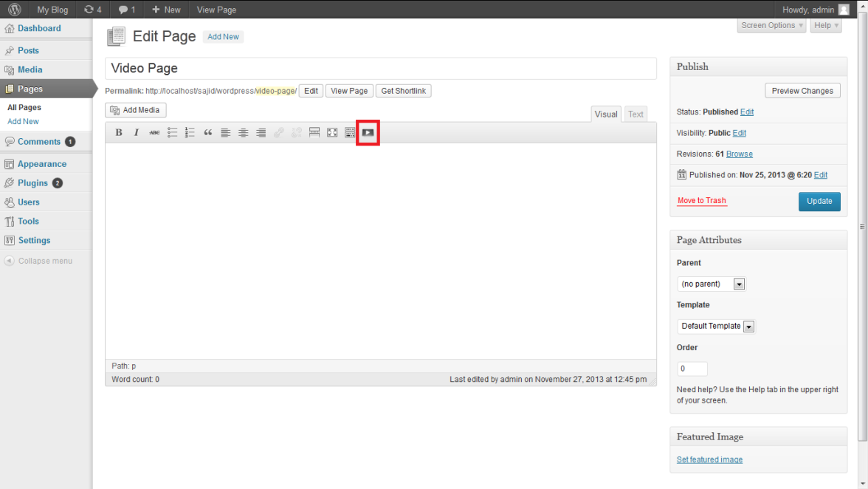Expand the Help tab
This screenshot has width=868, height=489.
(825, 25)
